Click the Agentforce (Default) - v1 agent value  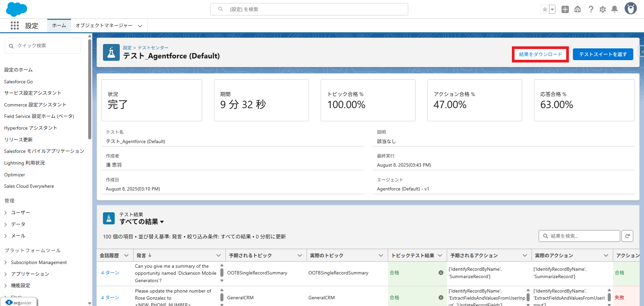point(403,189)
